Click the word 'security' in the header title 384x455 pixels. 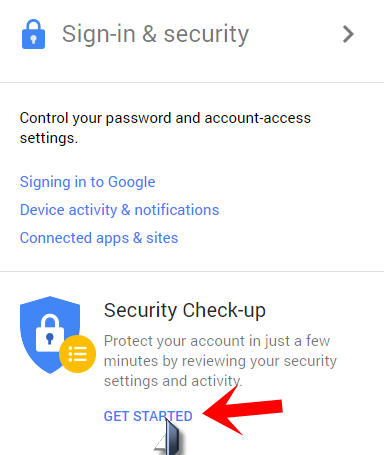(206, 34)
